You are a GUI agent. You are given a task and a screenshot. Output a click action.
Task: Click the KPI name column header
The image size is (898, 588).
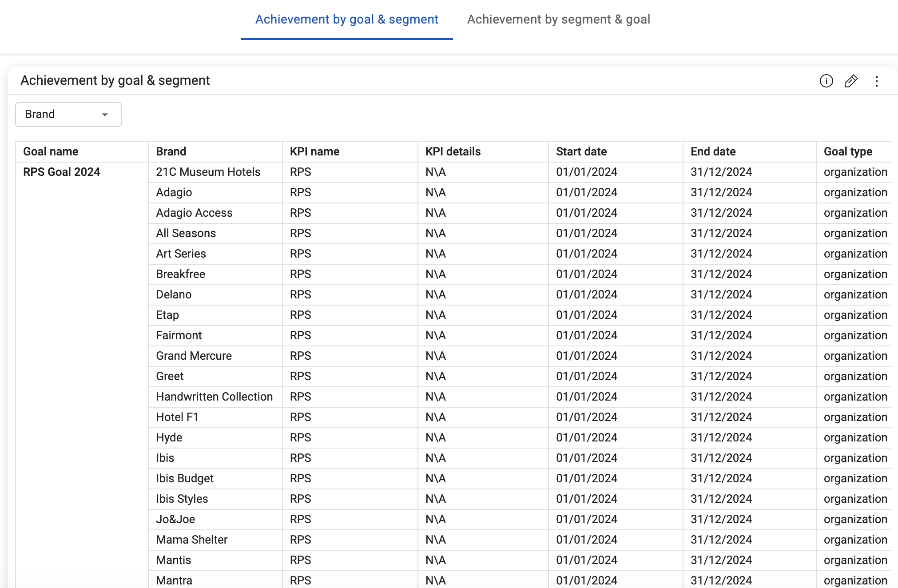(314, 151)
